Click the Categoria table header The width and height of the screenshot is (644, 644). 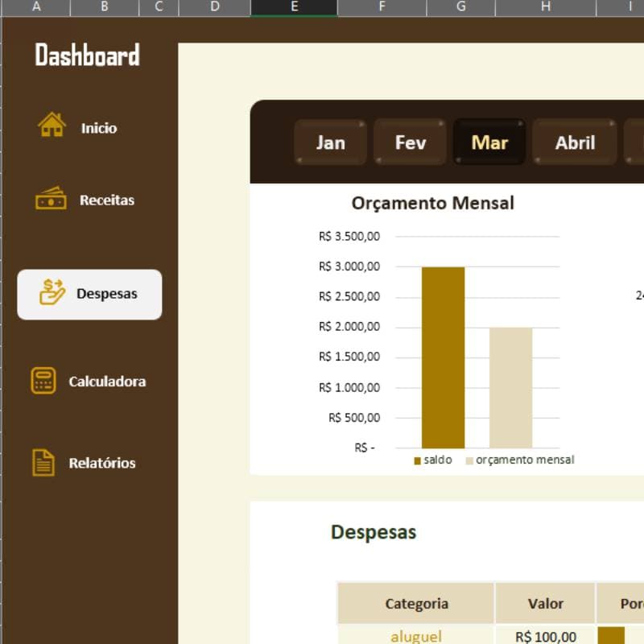click(416, 603)
